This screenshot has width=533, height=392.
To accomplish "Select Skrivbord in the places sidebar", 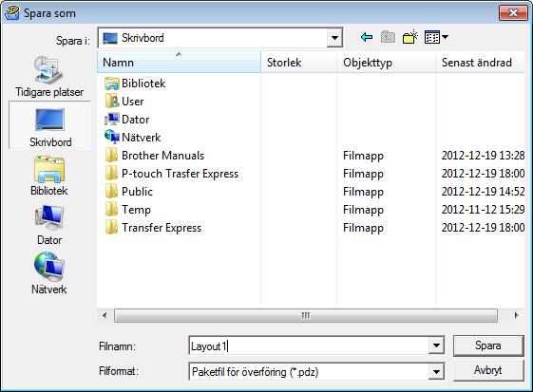I will pos(50,125).
